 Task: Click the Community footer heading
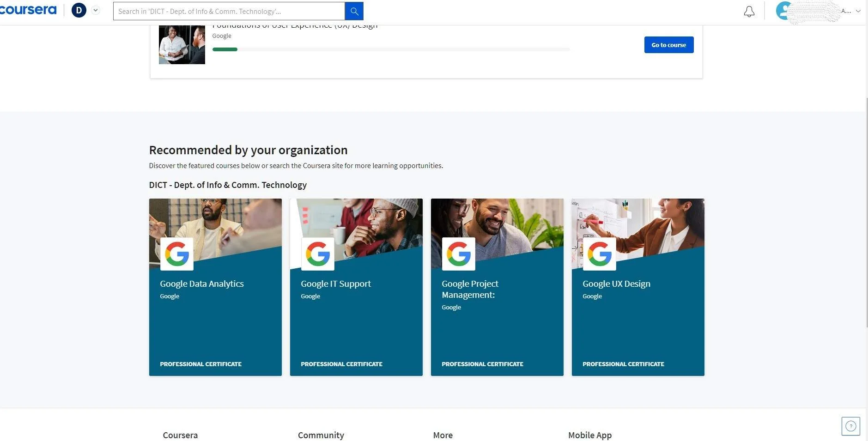click(321, 435)
